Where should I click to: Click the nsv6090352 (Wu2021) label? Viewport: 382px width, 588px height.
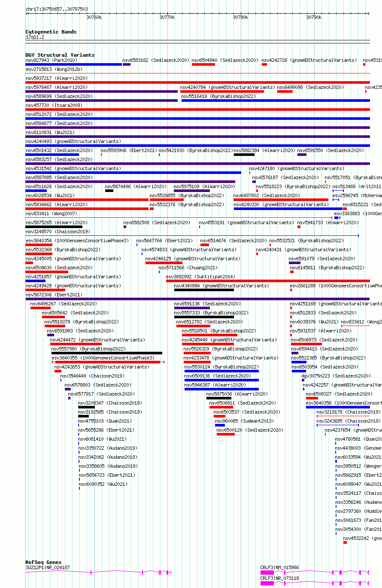pos(103,484)
